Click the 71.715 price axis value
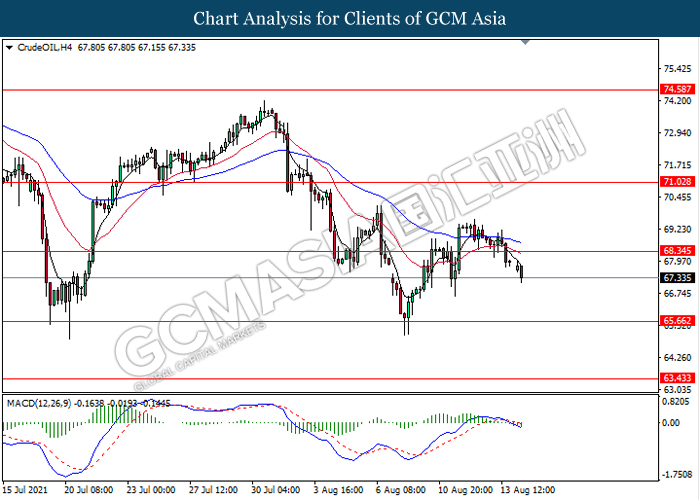The image size is (700, 500). point(677,165)
